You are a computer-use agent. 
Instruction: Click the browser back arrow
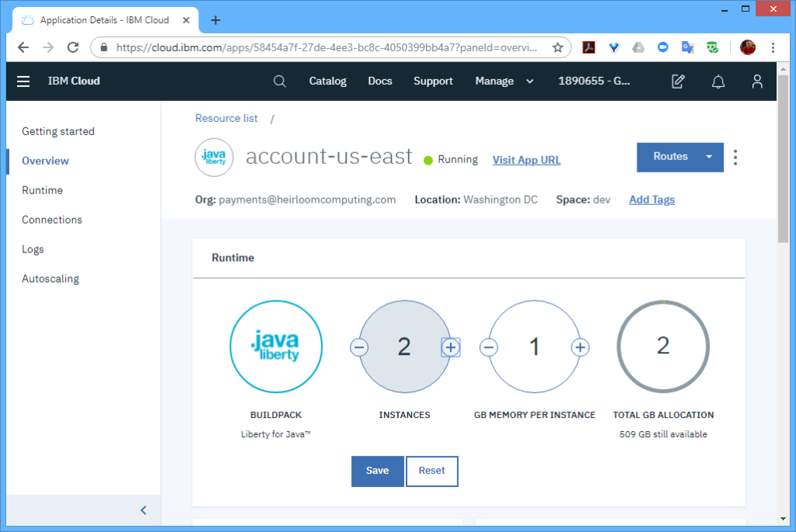23,47
